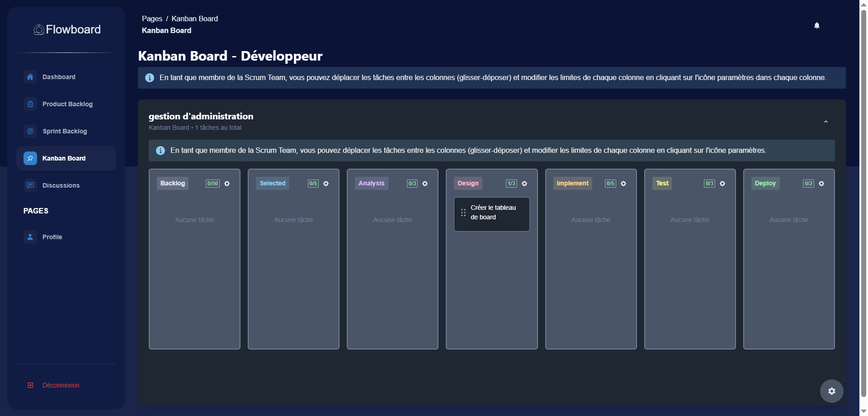Screen dimensions: 868x416
Task: Click the Kanban Board breadcrumb link
Action: [195, 19]
